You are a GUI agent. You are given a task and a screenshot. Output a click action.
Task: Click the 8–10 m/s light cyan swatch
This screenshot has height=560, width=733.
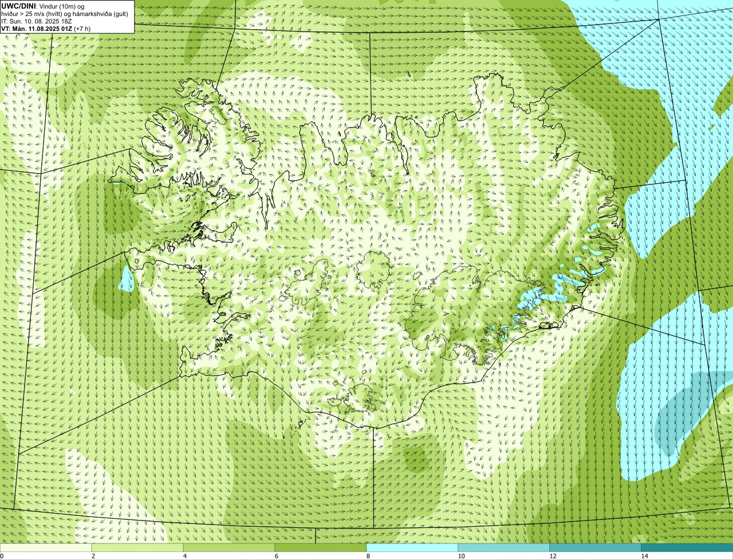coord(412,547)
